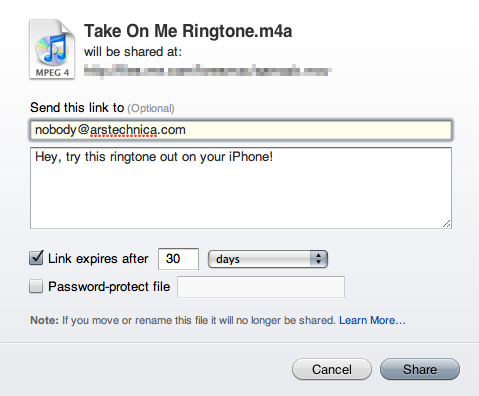Cancel the sharing dialog
The height and width of the screenshot is (396, 479).
click(332, 369)
